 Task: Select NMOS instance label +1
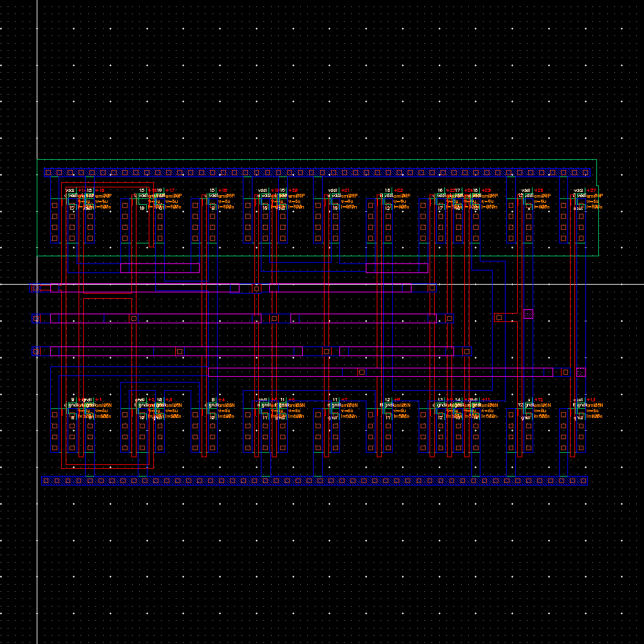click(x=98, y=400)
